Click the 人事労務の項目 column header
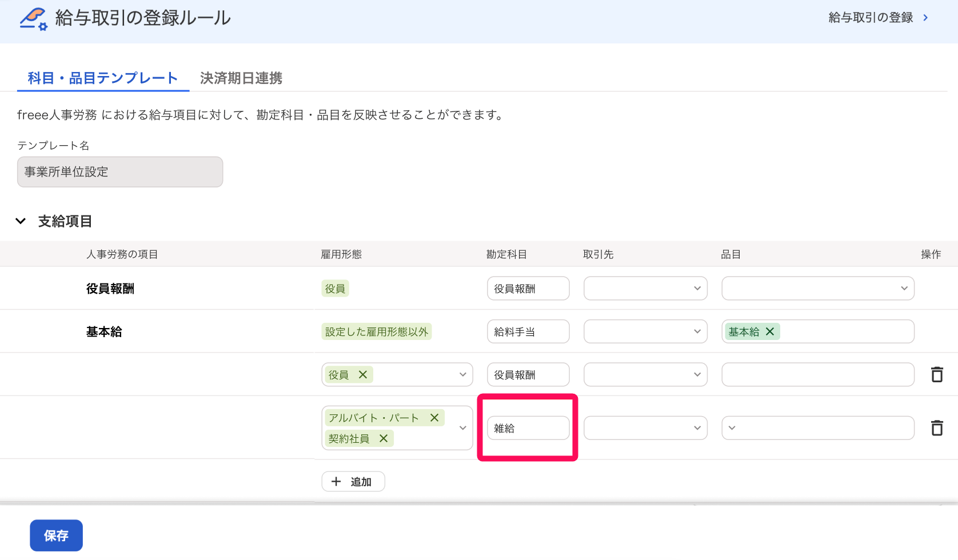 122,254
